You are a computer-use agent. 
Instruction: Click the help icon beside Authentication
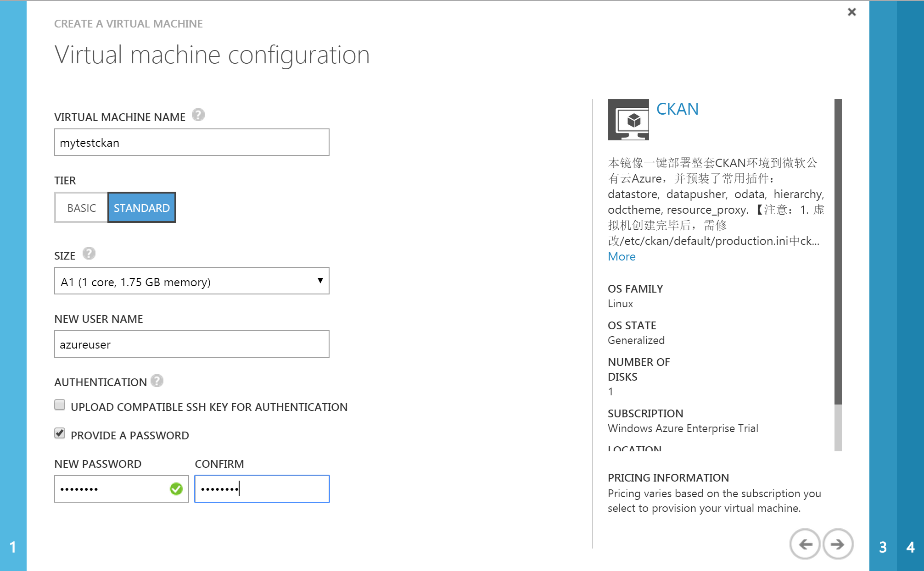(x=157, y=381)
